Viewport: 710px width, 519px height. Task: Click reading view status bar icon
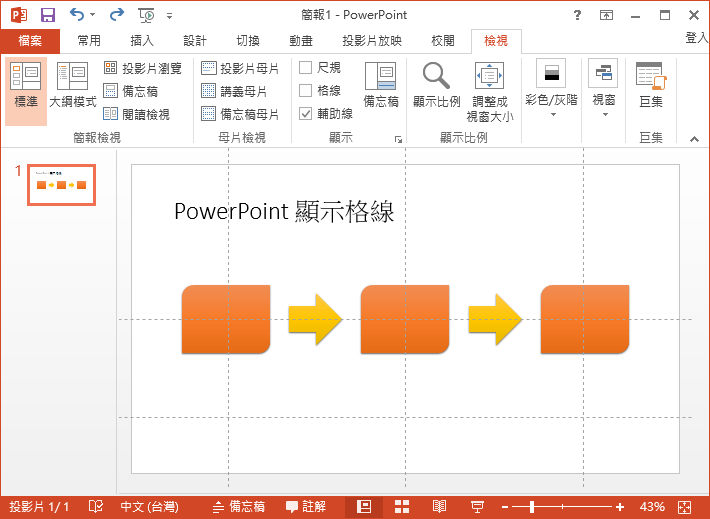coord(439,507)
